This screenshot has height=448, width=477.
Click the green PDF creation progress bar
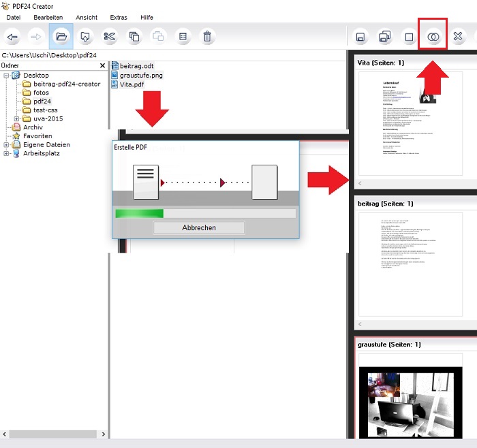pyautogui.click(x=206, y=213)
